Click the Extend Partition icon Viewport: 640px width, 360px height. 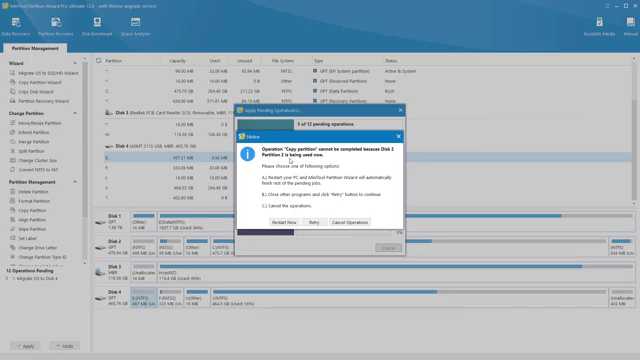(13, 132)
